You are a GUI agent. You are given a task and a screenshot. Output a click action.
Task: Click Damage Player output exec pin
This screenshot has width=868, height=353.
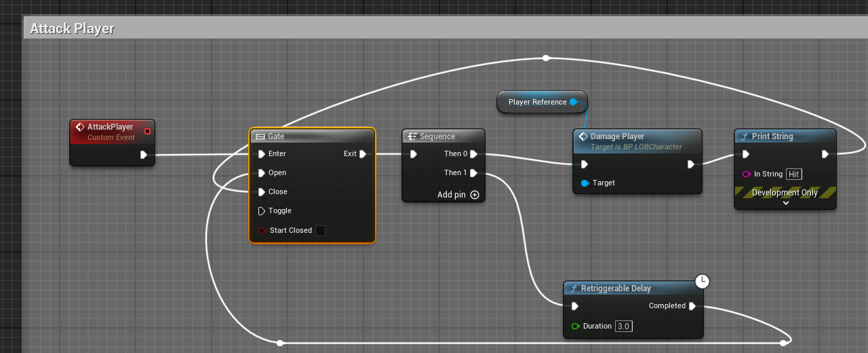[691, 164]
